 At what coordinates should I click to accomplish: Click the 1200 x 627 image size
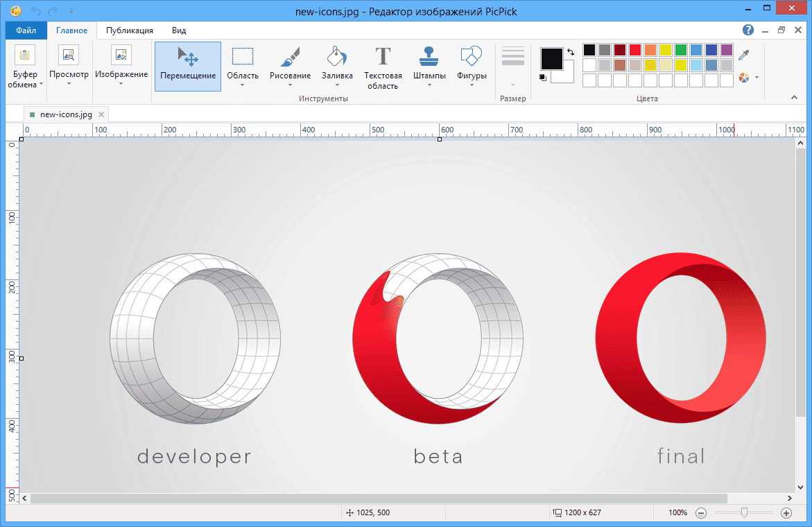582,512
